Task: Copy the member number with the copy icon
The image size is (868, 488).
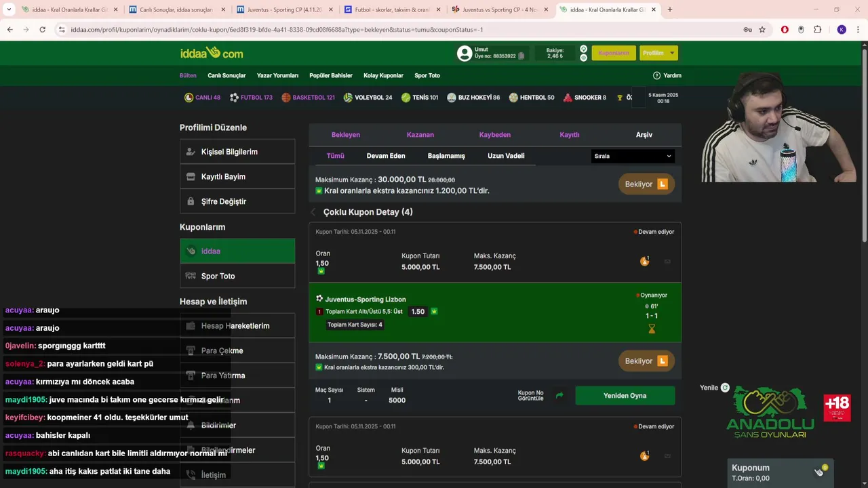Action: tap(521, 56)
